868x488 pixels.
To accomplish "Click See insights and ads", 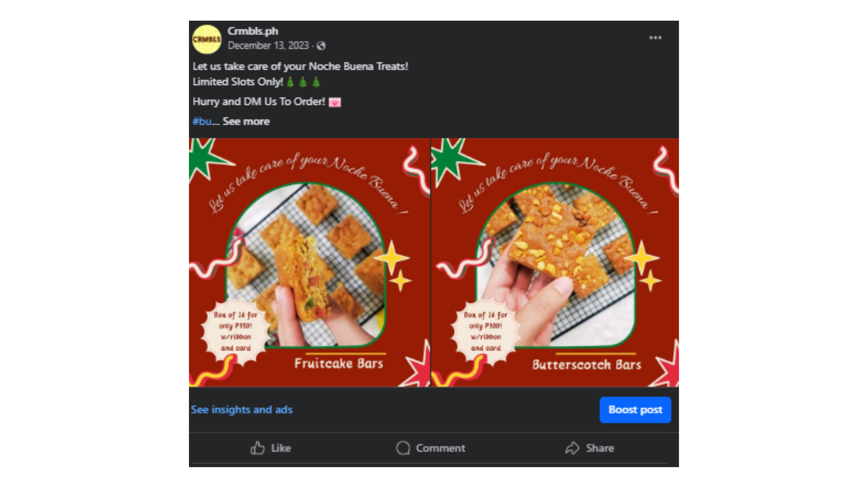I will [x=242, y=409].
